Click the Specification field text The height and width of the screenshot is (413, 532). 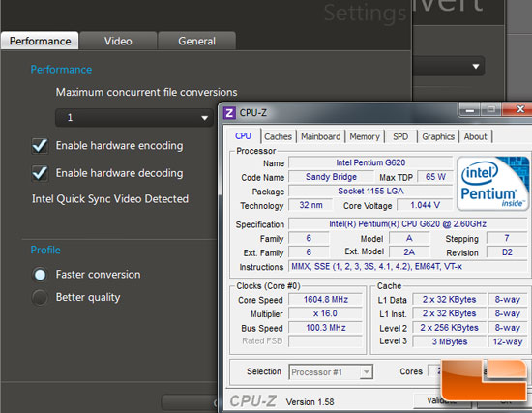tap(408, 224)
